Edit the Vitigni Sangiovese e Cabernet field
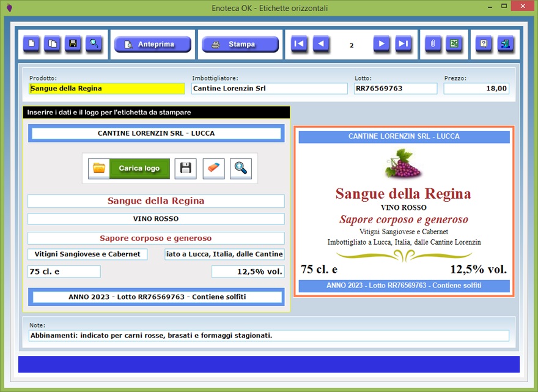The height and width of the screenshot is (392, 538). click(x=87, y=254)
